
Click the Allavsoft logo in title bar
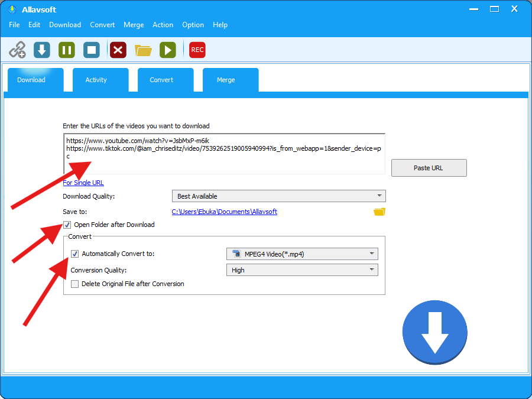point(12,9)
